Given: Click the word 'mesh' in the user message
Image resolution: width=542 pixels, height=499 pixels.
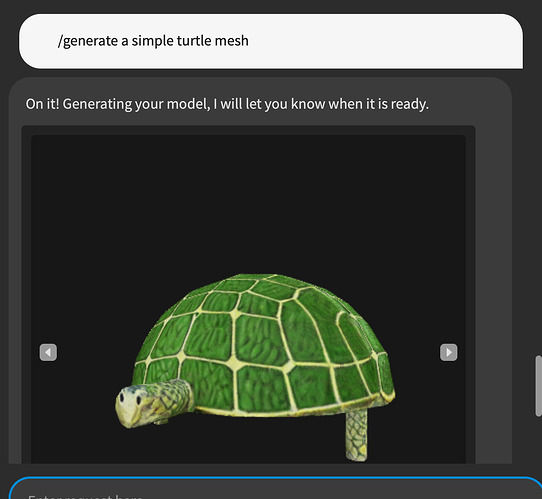Looking at the screenshot, I should (232, 41).
